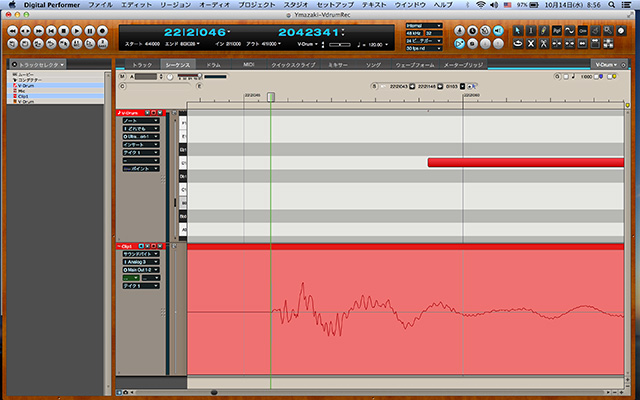Image resolution: width=640 pixels, height=400 pixels.
Task: Click the tempo slider in the counter
Action: pos(340,46)
